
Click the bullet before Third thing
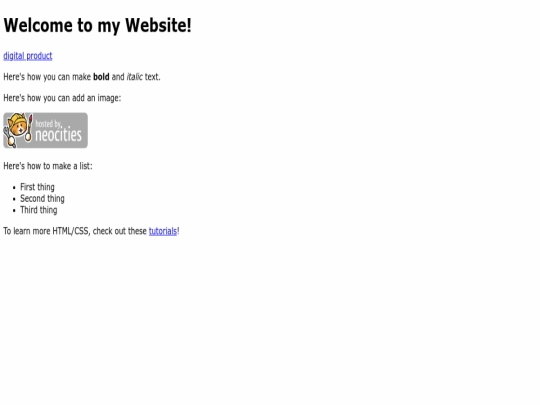click(x=14, y=210)
